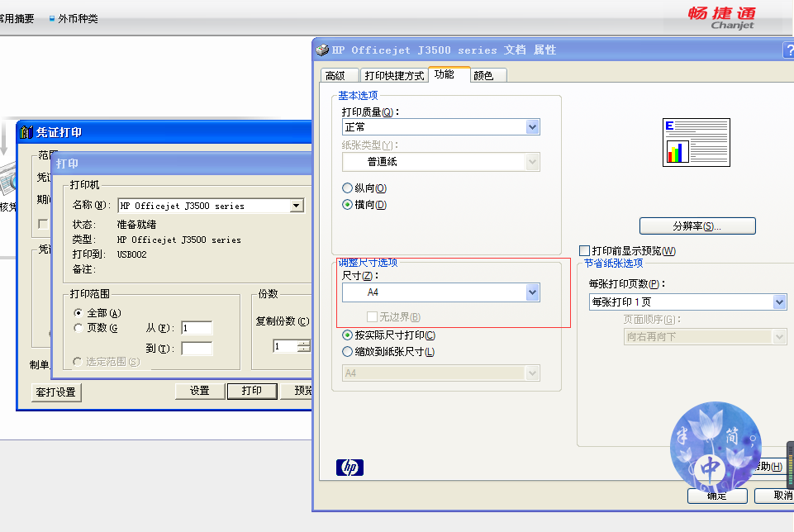Click the 分辨率 button
This screenshot has width=794, height=532.
[x=697, y=226]
